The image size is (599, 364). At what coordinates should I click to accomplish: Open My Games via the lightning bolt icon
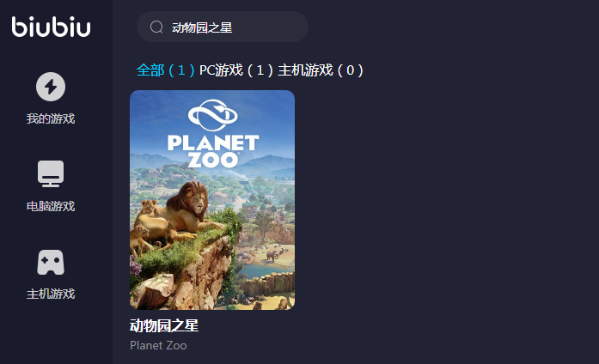(x=51, y=87)
